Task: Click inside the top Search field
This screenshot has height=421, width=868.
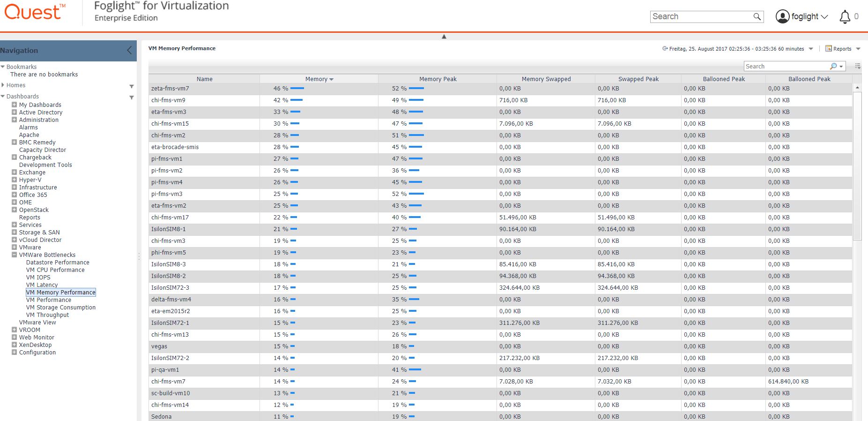Action: point(701,16)
